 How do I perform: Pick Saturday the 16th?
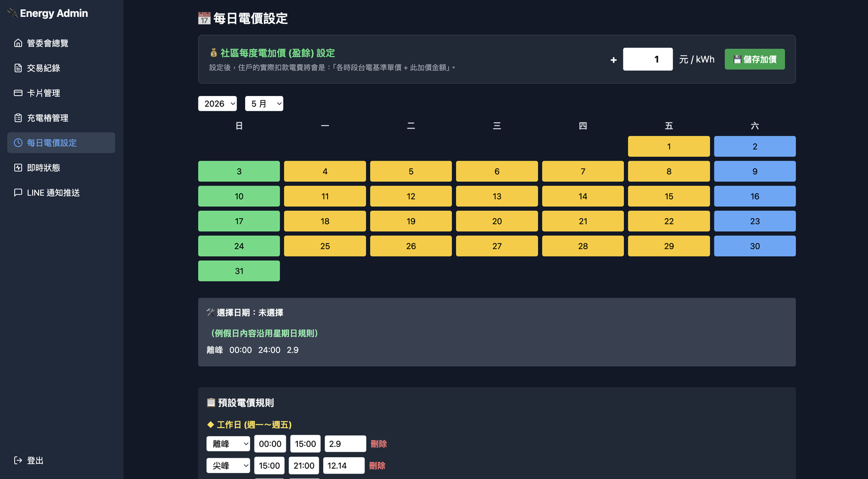point(755,196)
